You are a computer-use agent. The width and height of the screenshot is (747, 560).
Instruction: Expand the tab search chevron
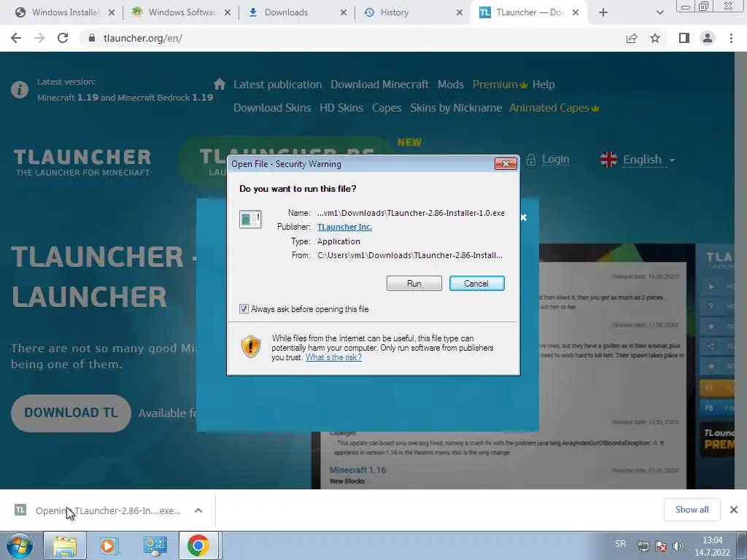click(659, 12)
